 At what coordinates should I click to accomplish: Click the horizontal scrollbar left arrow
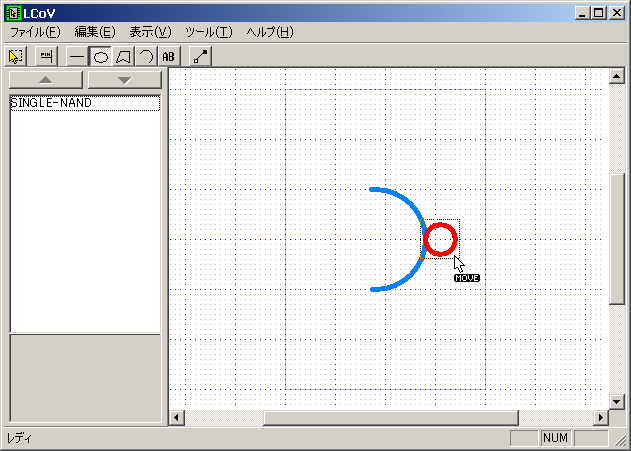177,417
